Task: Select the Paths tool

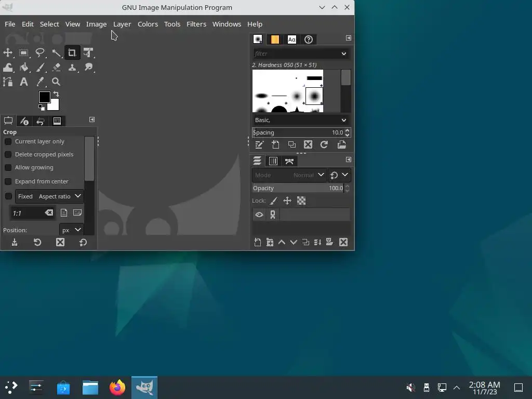Action: (x=8, y=82)
